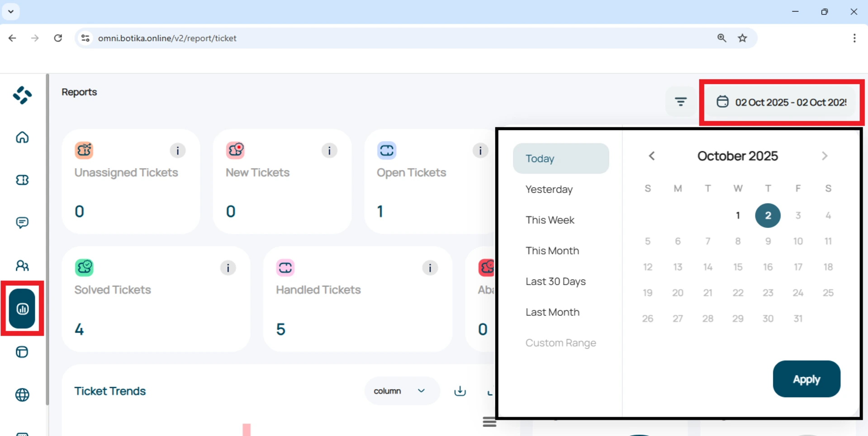868x436 pixels.
Task: Select the Yesterday preset
Action: click(549, 190)
